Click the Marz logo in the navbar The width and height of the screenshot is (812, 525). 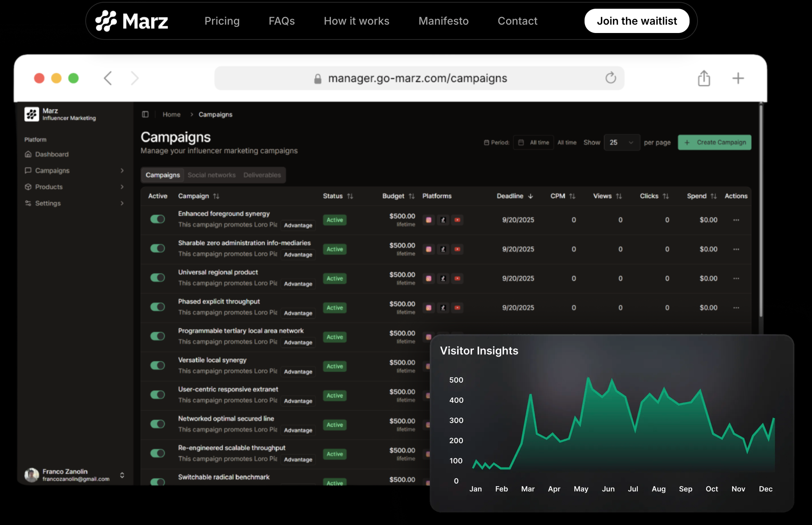(x=131, y=21)
